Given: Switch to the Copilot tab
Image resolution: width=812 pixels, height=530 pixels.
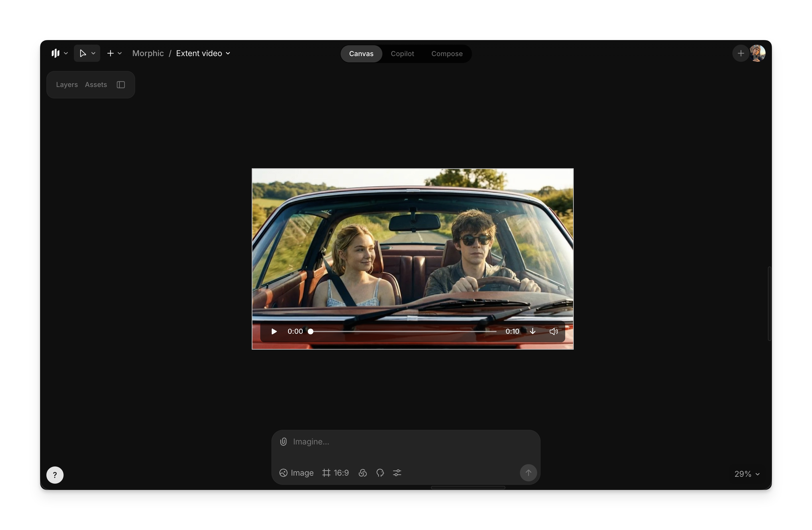Looking at the screenshot, I should pos(402,54).
